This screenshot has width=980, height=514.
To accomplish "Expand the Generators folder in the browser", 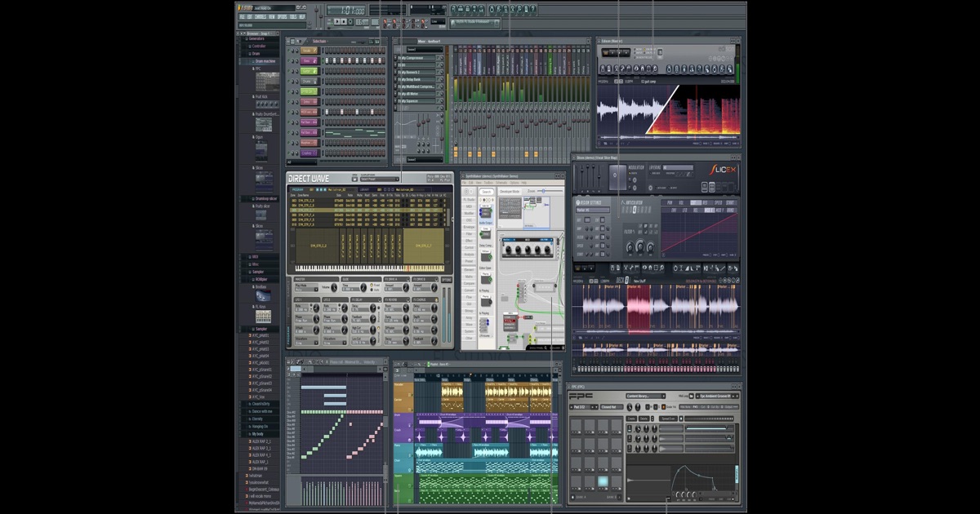I will 256,38.
